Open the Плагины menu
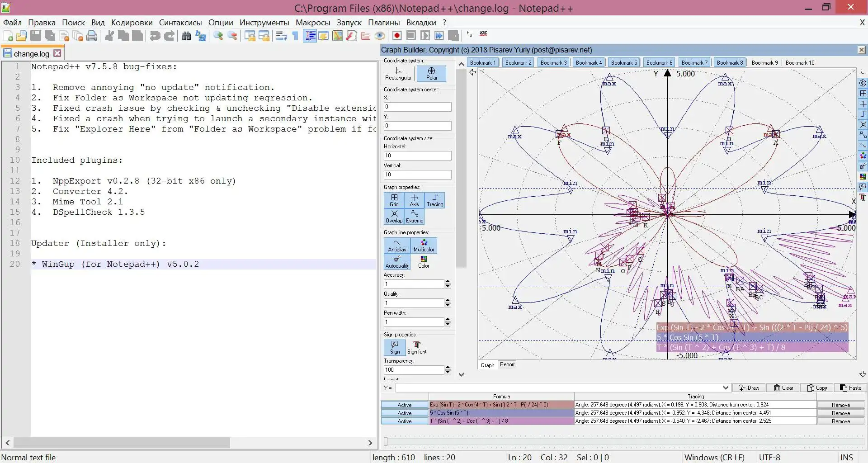 coord(384,23)
